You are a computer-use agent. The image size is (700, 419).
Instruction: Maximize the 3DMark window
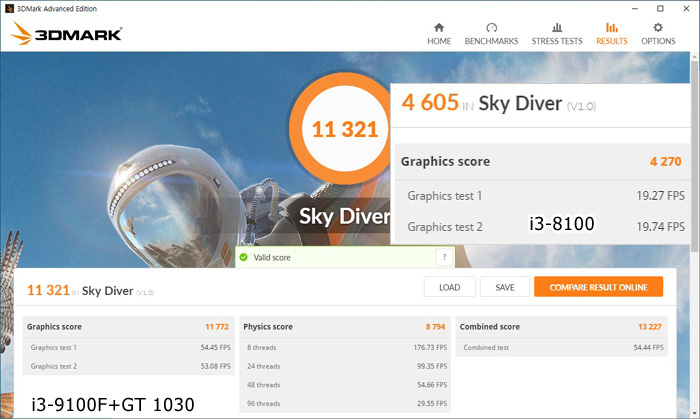(x=660, y=8)
